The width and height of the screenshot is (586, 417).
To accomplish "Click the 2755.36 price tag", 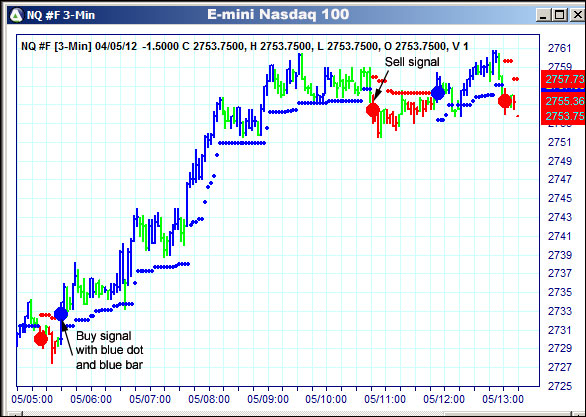I will coord(564,101).
